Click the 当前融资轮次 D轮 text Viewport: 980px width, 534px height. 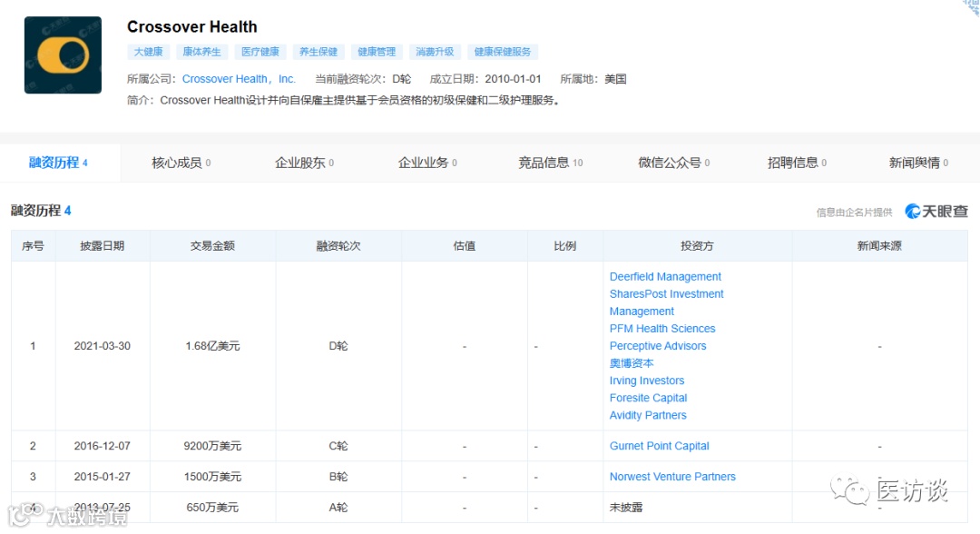click(363, 79)
